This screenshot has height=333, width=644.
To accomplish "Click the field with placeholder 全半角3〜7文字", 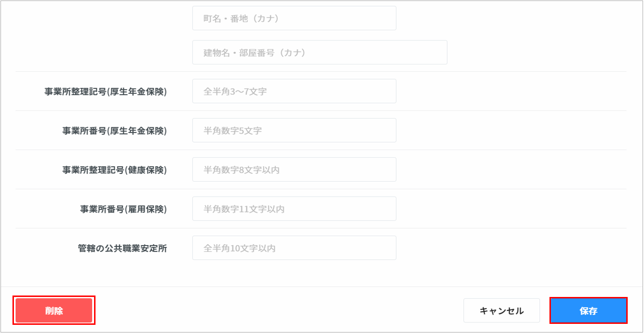I will coord(294,91).
